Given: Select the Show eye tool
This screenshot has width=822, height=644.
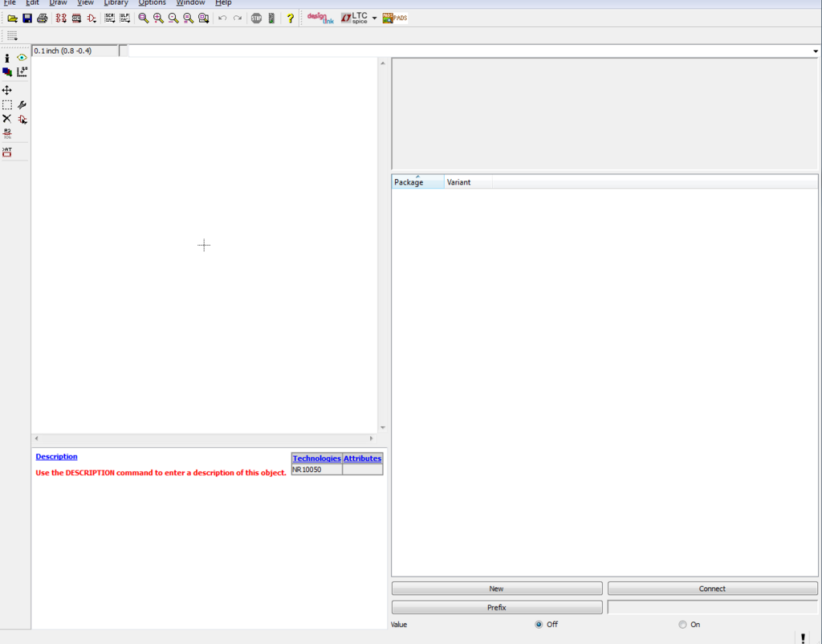Looking at the screenshot, I should (x=22, y=58).
